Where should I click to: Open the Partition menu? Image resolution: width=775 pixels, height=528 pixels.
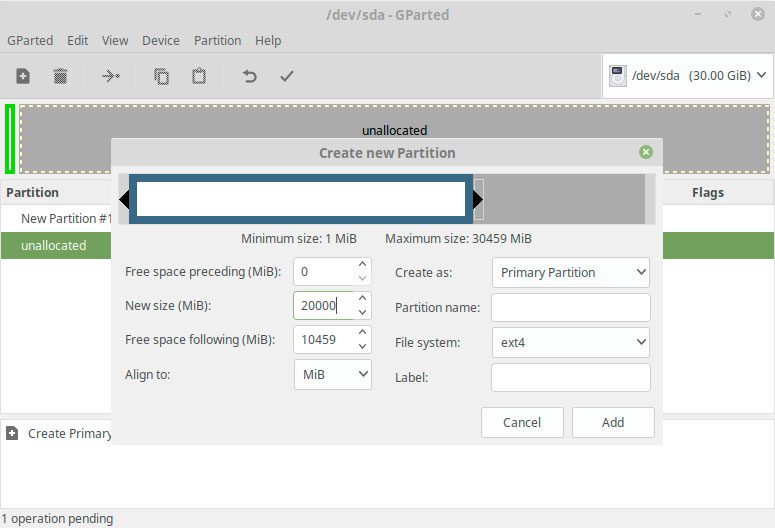217,41
